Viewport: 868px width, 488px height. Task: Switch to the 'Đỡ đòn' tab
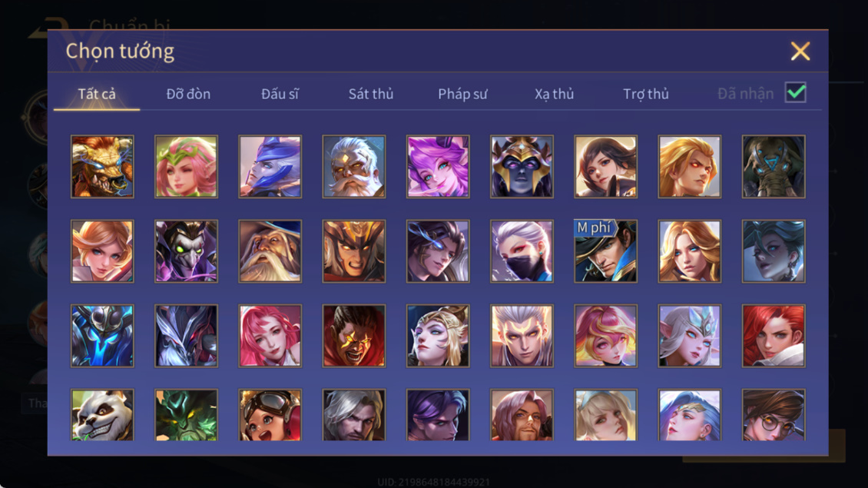(x=188, y=95)
